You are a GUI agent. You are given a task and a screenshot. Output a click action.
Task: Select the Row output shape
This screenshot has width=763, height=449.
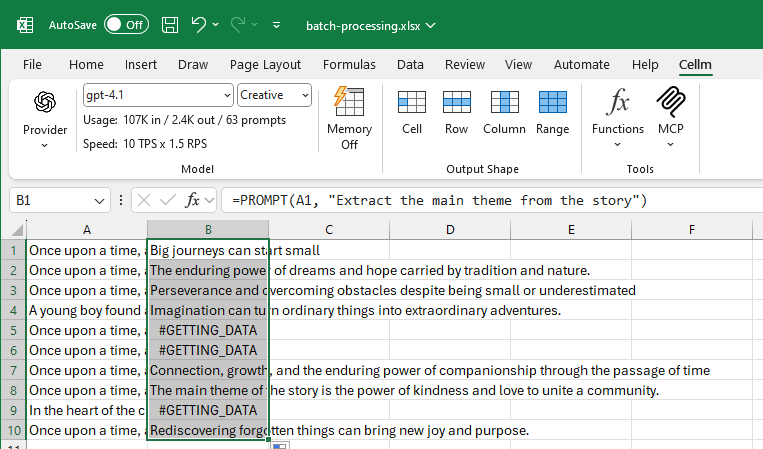point(456,103)
